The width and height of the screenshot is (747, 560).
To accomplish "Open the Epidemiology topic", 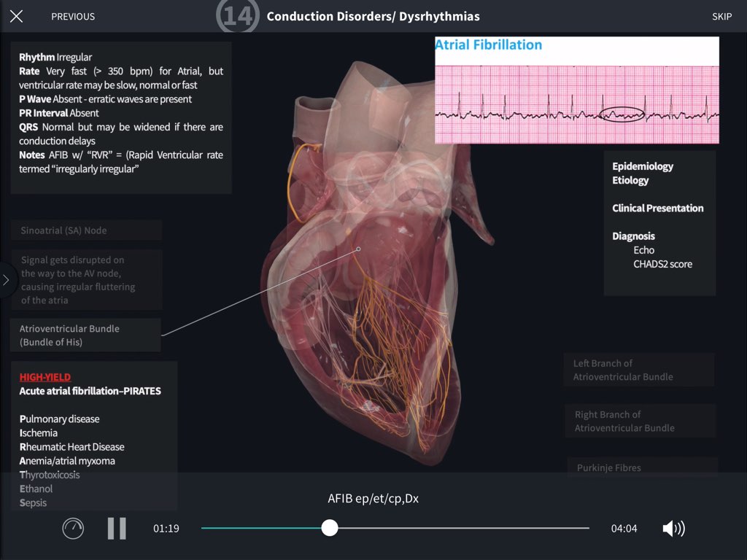I will click(642, 166).
